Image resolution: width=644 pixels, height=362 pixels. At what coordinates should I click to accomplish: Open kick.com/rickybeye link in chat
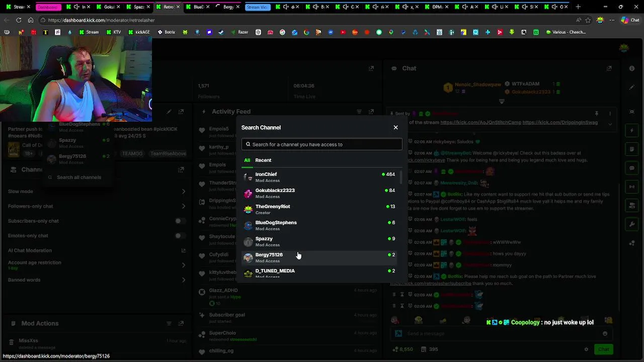click(x=426, y=160)
